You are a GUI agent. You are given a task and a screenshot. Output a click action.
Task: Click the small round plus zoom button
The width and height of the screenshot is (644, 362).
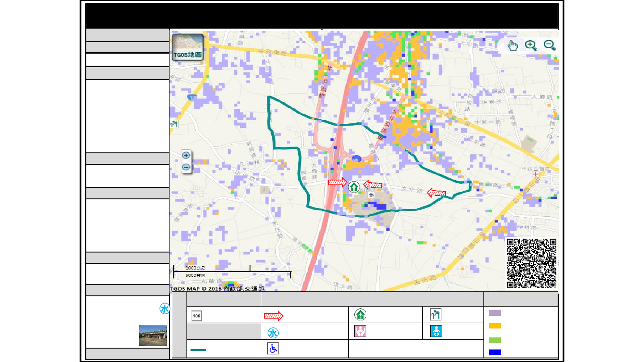click(x=186, y=156)
